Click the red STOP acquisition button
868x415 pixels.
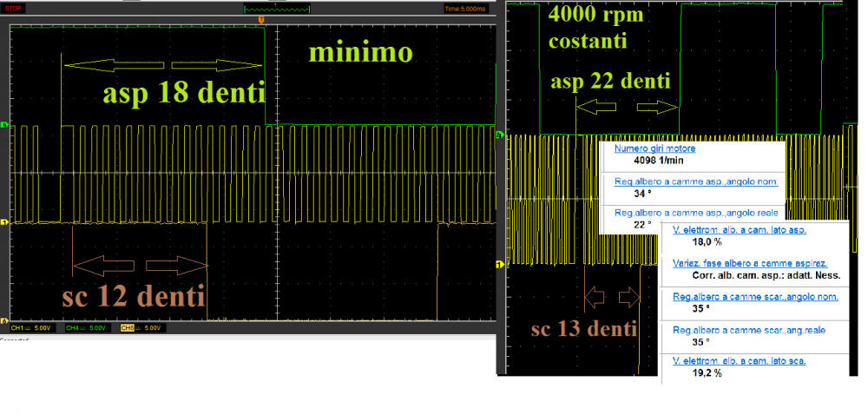(11, 9)
